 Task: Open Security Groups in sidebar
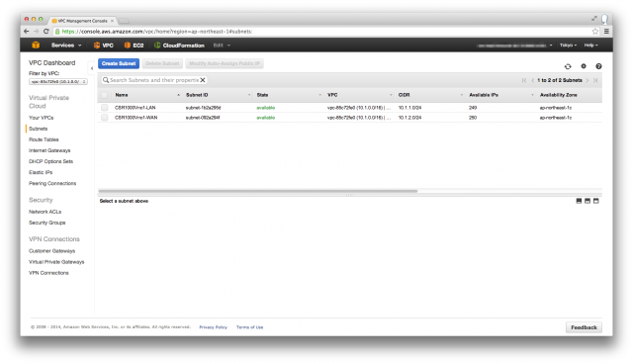pyautogui.click(x=46, y=223)
